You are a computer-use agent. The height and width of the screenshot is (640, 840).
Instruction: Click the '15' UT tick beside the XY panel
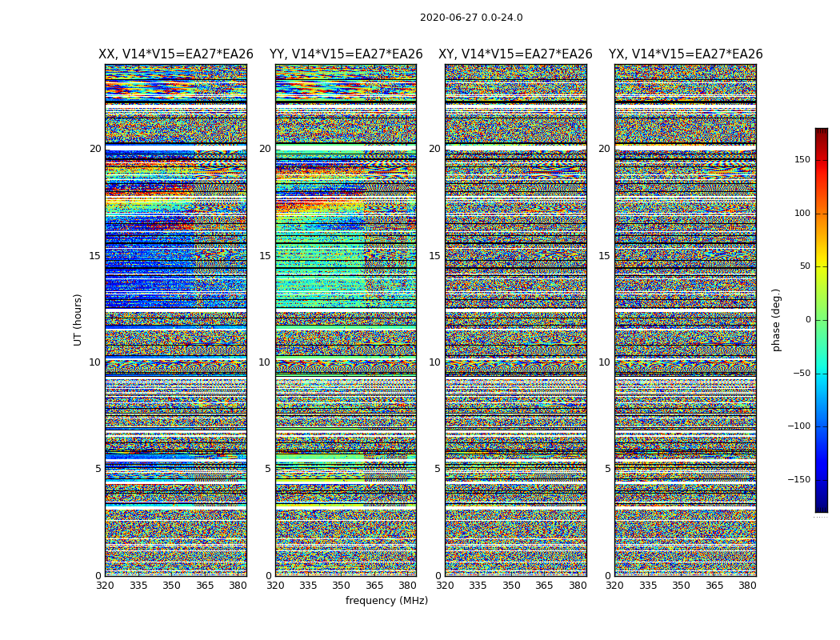tap(435, 256)
